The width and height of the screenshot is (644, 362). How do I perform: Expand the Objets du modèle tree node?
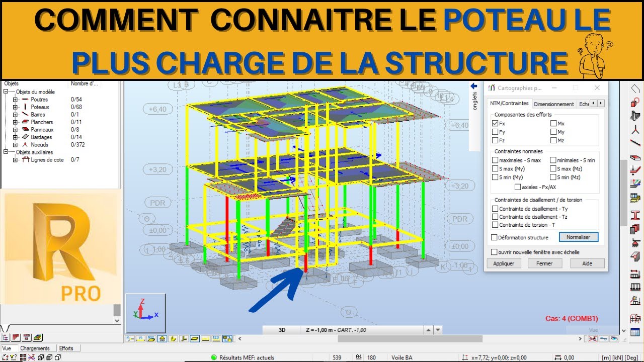pyautogui.click(x=6, y=92)
